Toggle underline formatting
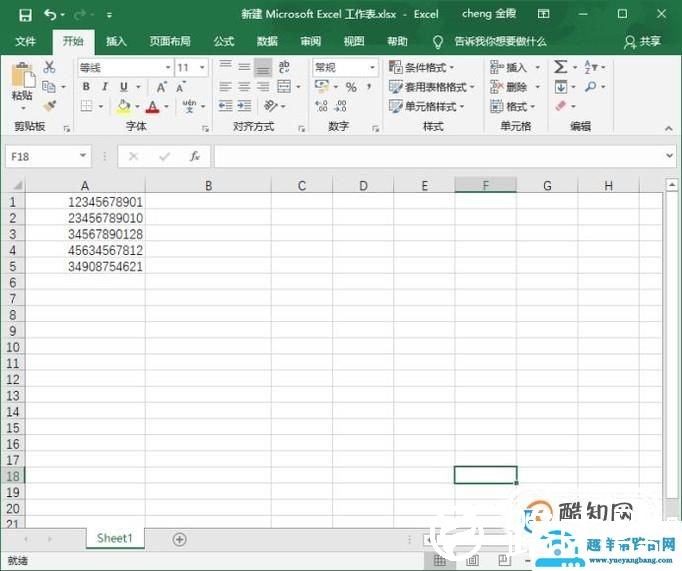 click(x=123, y=87)
